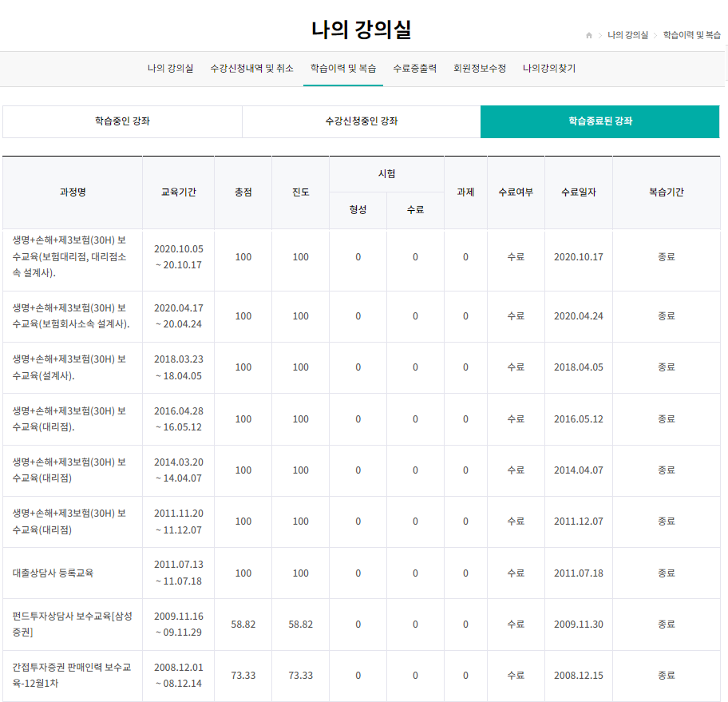Click period 2008.12.01 ~ 08.12.14
Screen dimensions: 728x702
[179, 676]
